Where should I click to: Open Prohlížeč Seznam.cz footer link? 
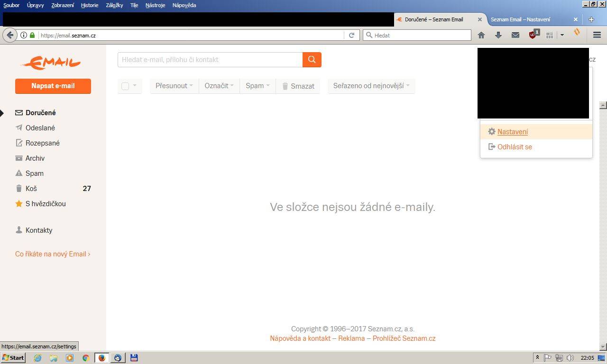pyautogui.click(x=404, y=338)
